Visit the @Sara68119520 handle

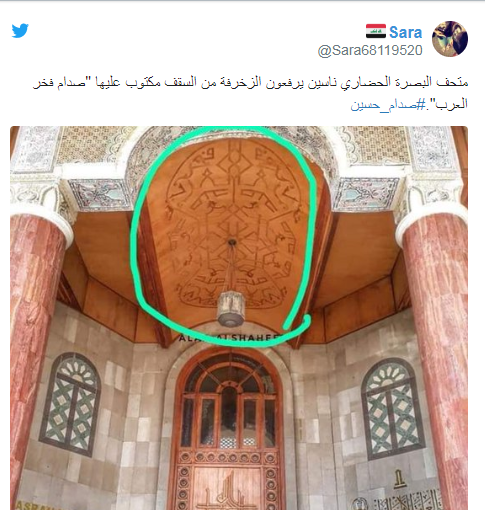click(x=370, y=51)
